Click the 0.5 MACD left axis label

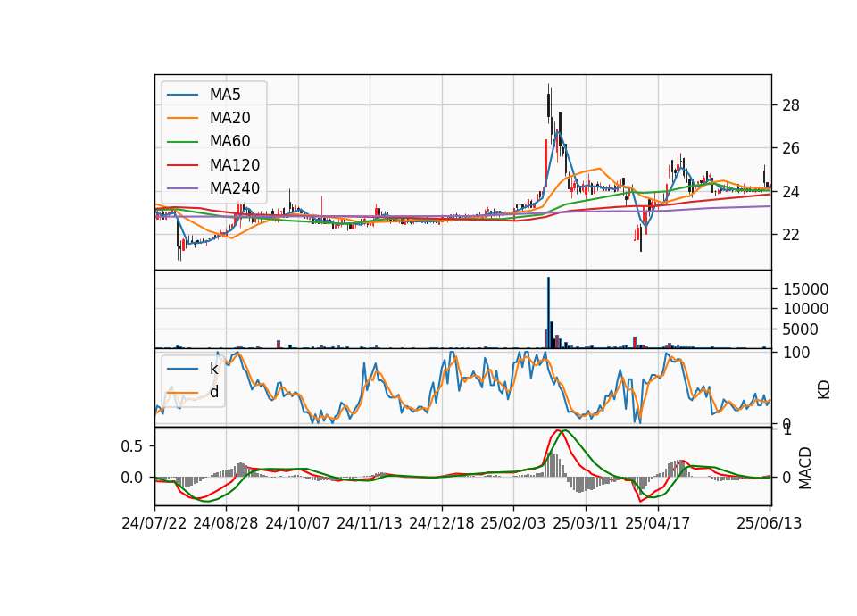point(131,446)
